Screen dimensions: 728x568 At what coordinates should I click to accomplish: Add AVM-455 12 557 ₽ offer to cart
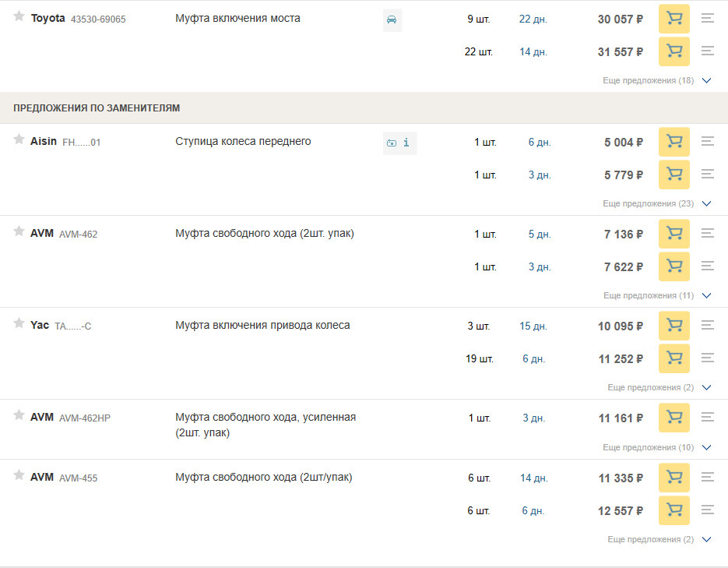[673, 510]
